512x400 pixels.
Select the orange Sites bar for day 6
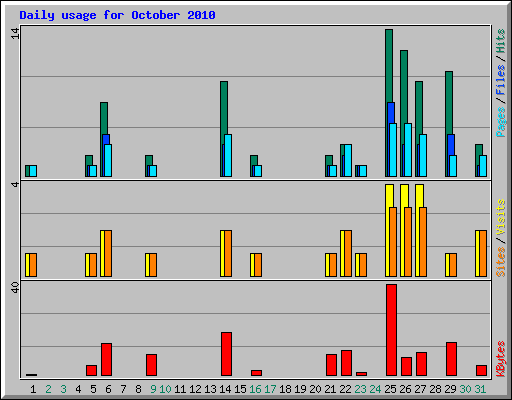coord(108,253)
